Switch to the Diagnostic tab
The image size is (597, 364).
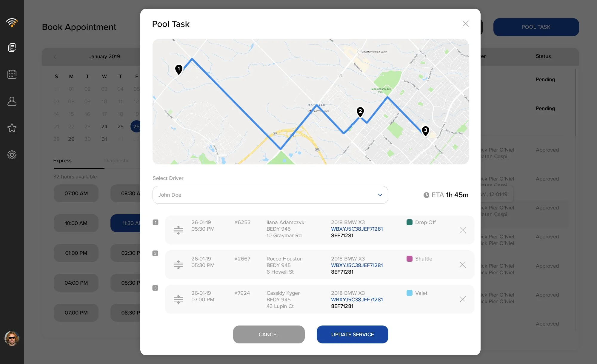117,161
